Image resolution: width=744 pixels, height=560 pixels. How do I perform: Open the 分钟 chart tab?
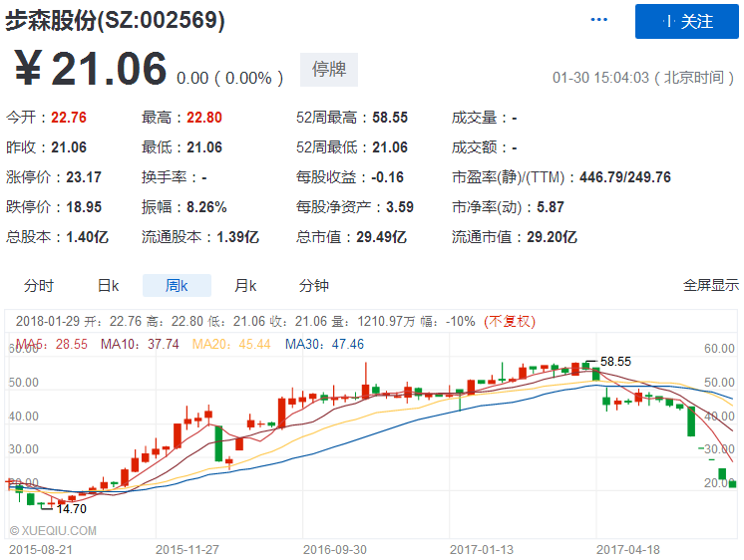point(313,285)
